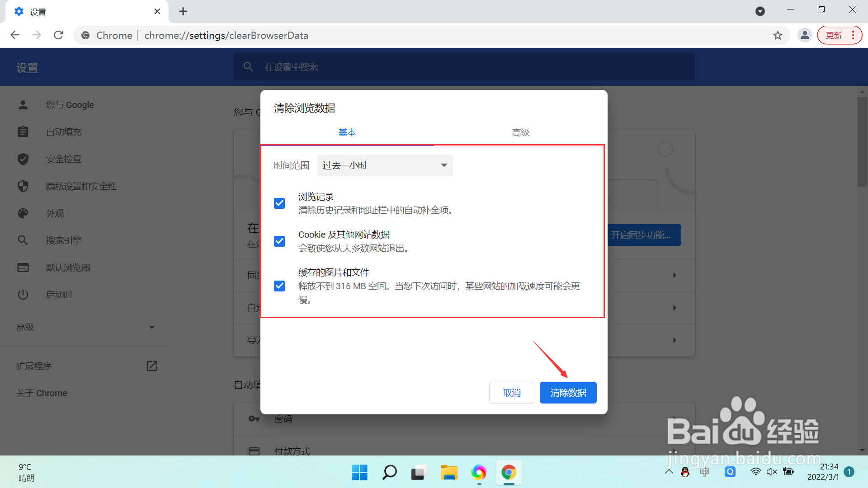Uncheck Cookie 及其他网站数据 checkbox
868x488 pixels.
click(279, 241)
